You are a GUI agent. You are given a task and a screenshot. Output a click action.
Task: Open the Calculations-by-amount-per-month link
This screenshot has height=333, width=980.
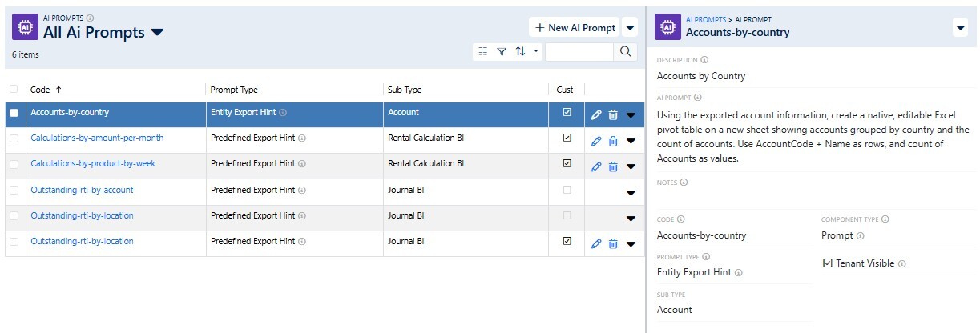pos(97,138)
